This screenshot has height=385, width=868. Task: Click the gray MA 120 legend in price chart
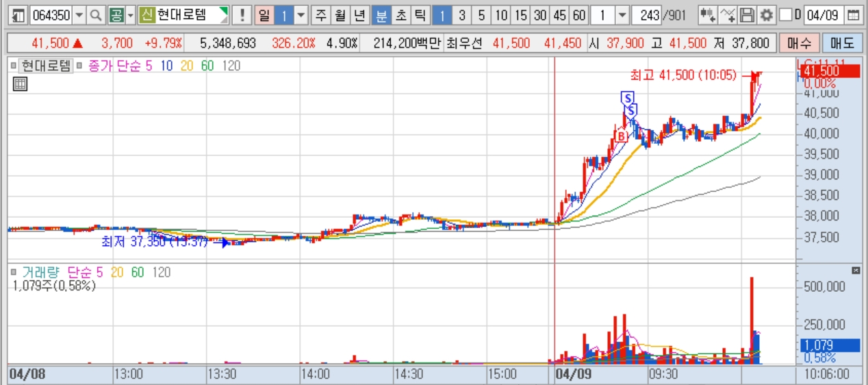[x=231, y=66]
